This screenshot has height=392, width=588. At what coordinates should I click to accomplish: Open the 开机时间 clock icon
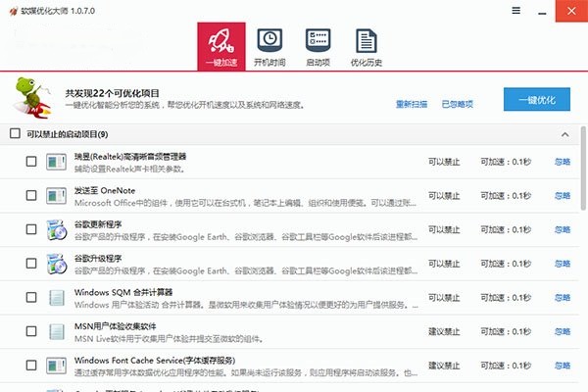[x=269, y=45]
